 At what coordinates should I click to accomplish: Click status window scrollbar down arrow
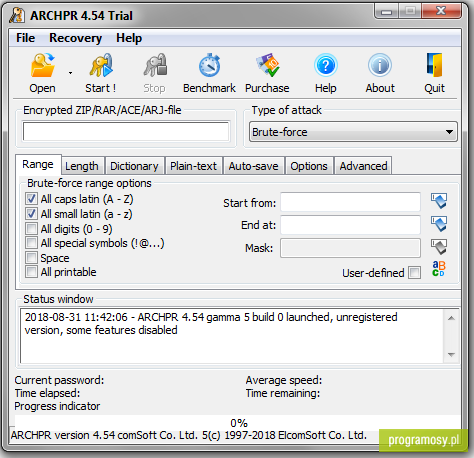pyautogui.click(x=451, y=354)
